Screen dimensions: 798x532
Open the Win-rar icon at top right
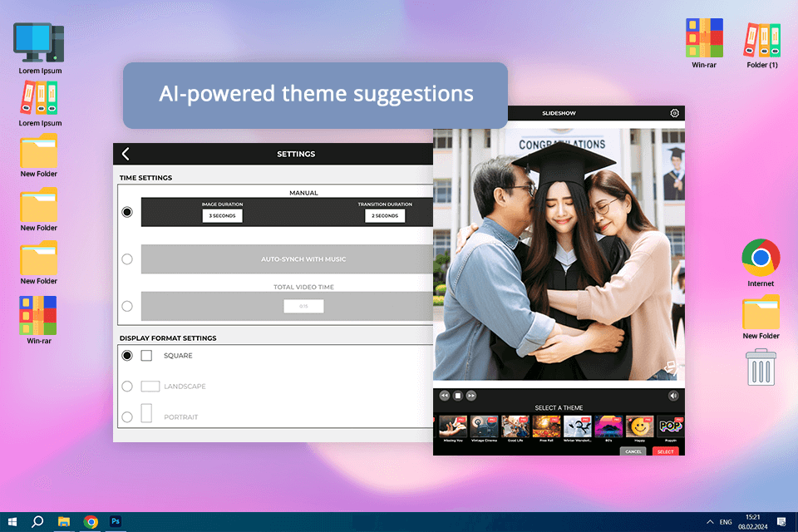tap(704, 37)
